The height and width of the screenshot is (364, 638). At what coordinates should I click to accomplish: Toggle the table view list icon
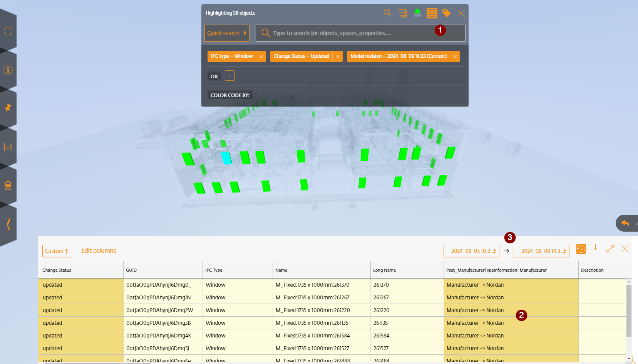tap(432, 13)
